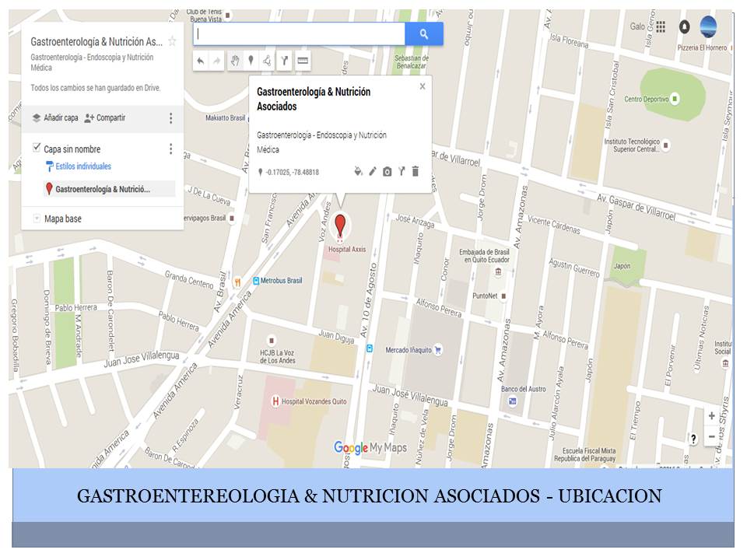
Task: Uncheck the Capa sin nombre layer checkbox
Action: (37, 147)
